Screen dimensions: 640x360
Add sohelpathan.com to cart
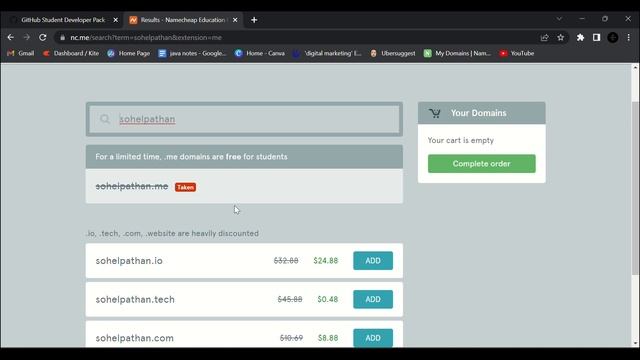click(x=373, y=338)
